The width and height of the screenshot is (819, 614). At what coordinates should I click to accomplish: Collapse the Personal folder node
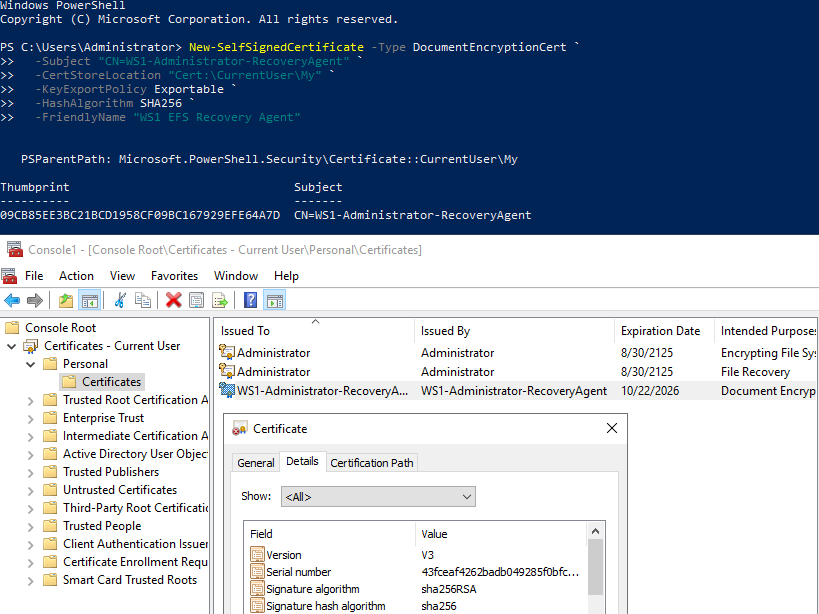point(31,364)
